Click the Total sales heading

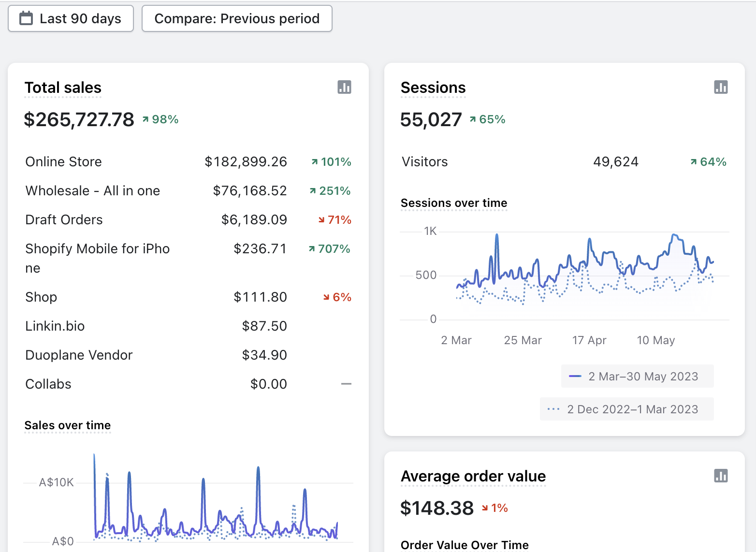pos(63,88)
